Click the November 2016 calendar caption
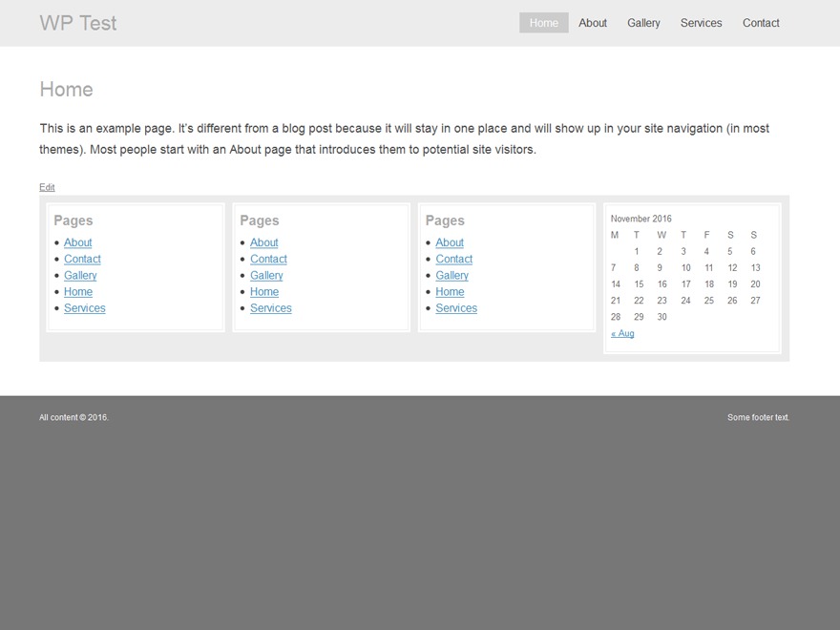This screenshot has height=630, width=840. [640, 219]
